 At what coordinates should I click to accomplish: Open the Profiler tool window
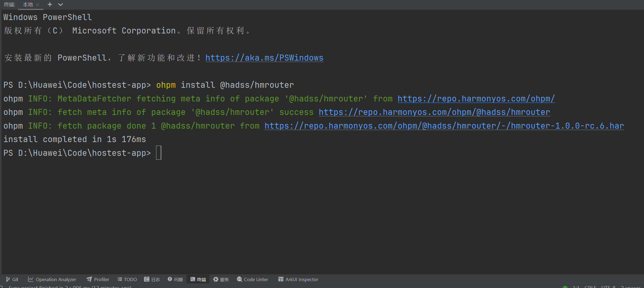point(98,279)
